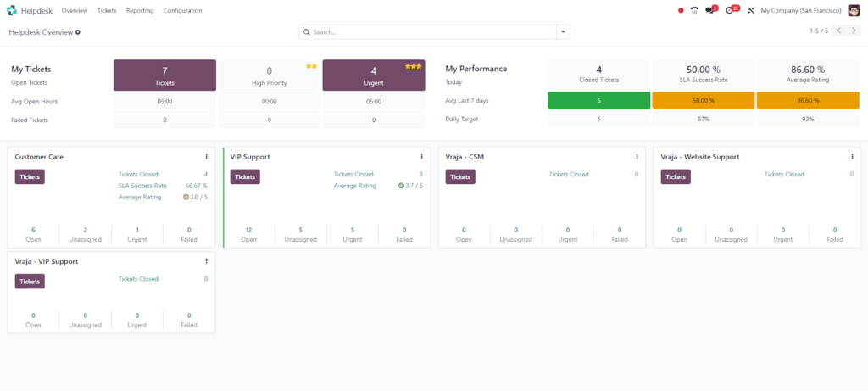The height and width of the screenshot is (391, 868).
Task: Open VIP Support card kebab menu
Action: tap(421, 156)
